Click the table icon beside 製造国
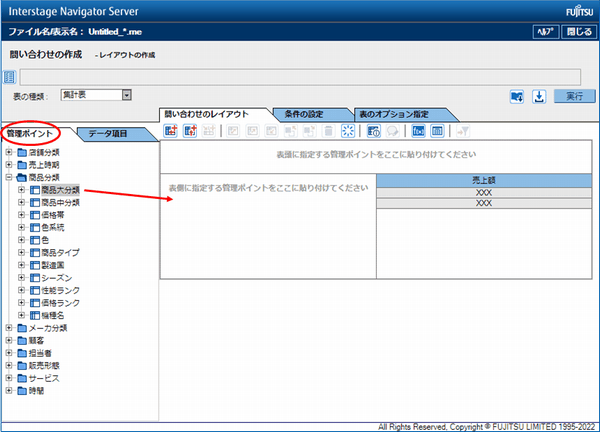Image resolution: width=600 pixels, height=432 pixels. [x=35, y=265]
